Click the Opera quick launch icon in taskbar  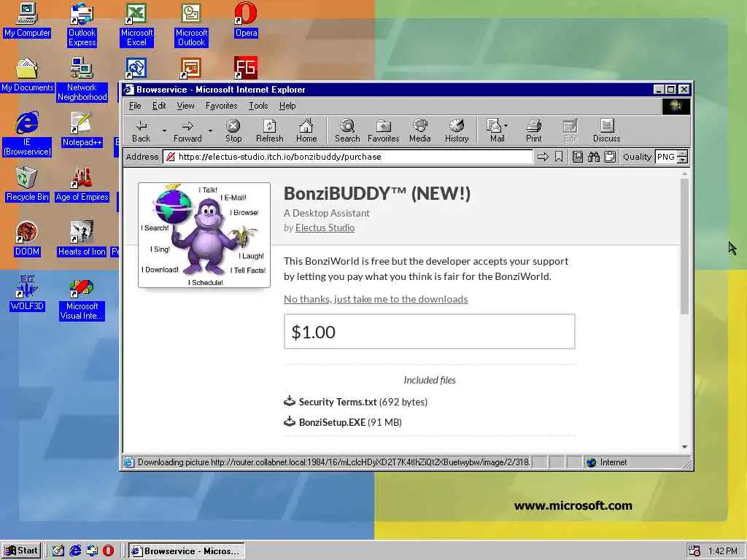pyautogui.click(x=109, y=551)
